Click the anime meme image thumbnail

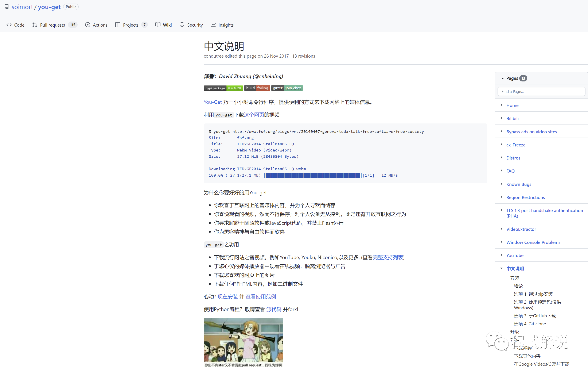pos(243,342)
